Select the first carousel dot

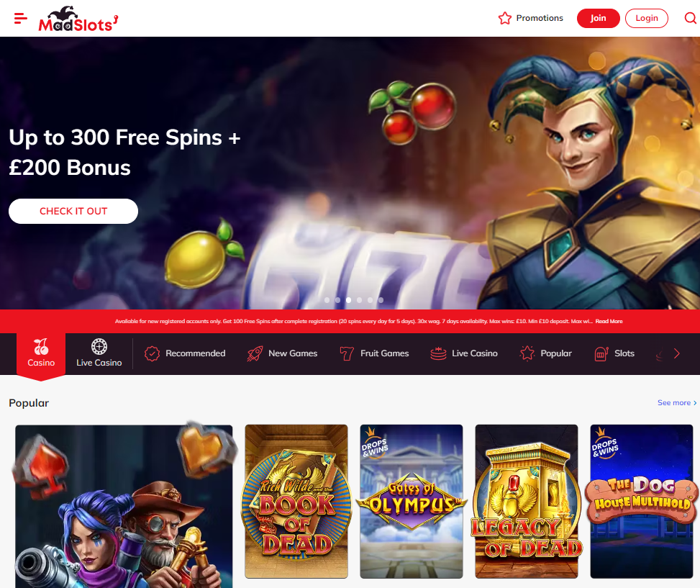click(327, 300)
